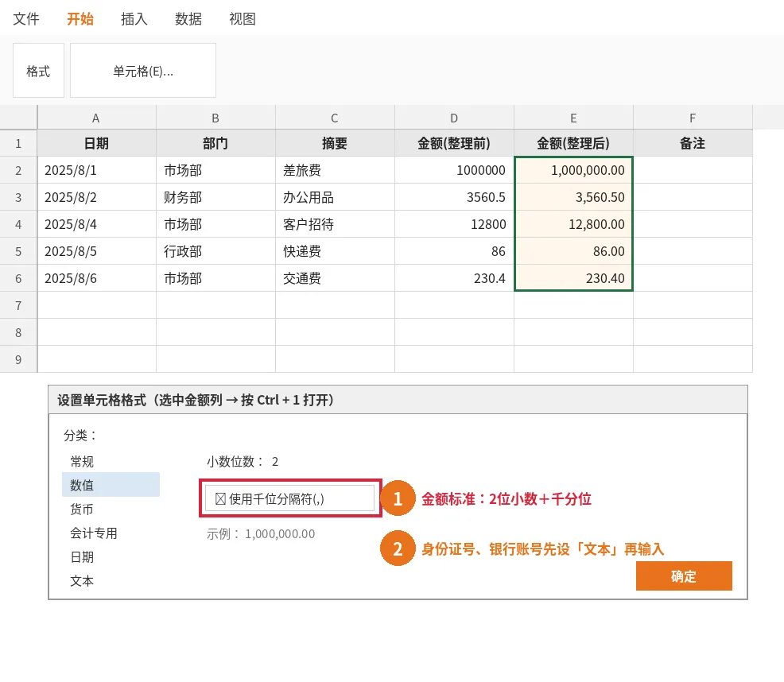Select column F header

point(693,118)
